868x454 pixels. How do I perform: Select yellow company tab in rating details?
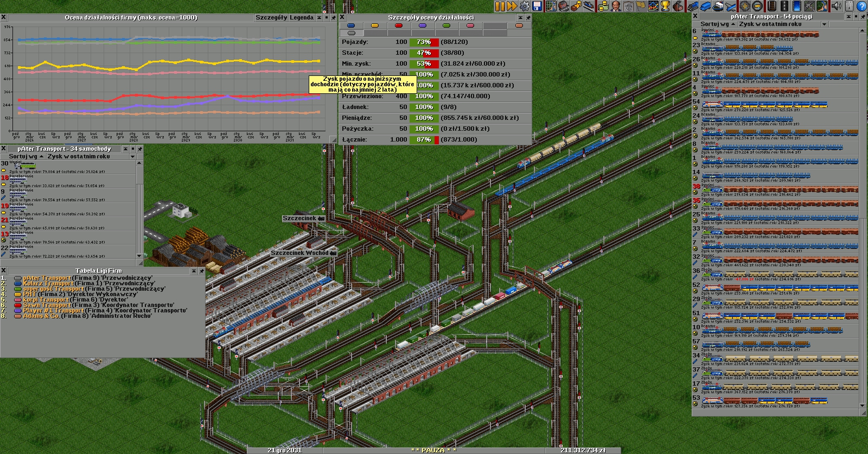click(375, 25)
